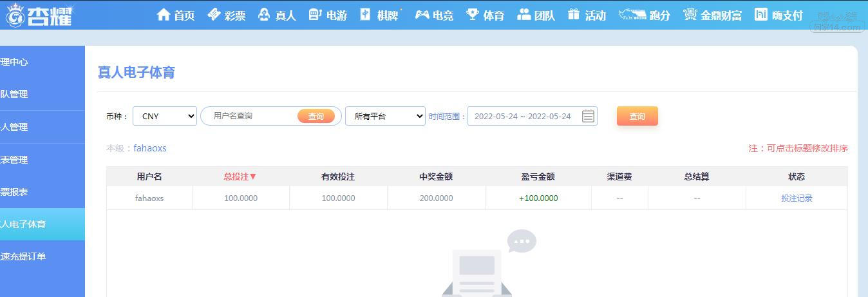Open 首页 in the top navigation

184,15
